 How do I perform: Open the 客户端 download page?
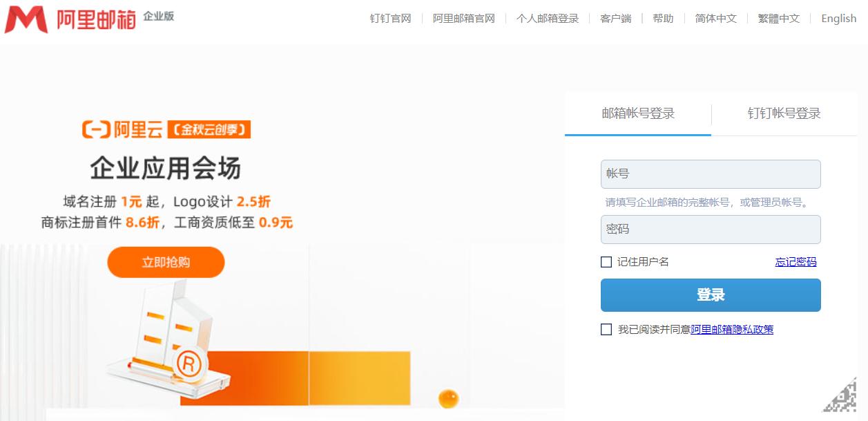615,19
